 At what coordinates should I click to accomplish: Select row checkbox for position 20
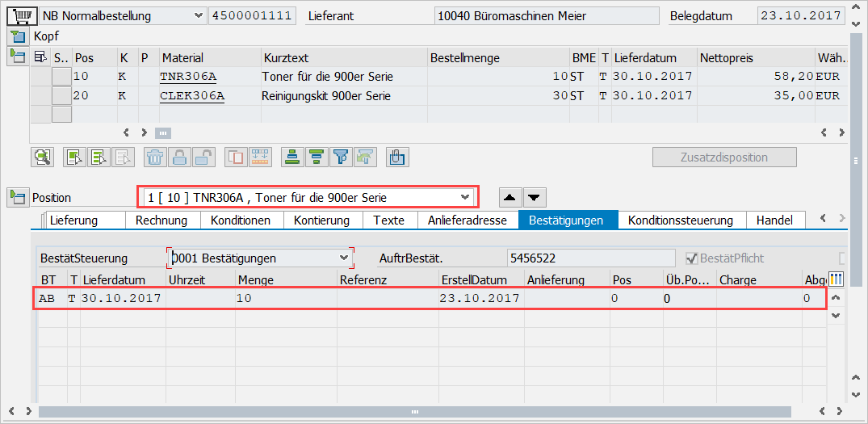tap(61, 96)
